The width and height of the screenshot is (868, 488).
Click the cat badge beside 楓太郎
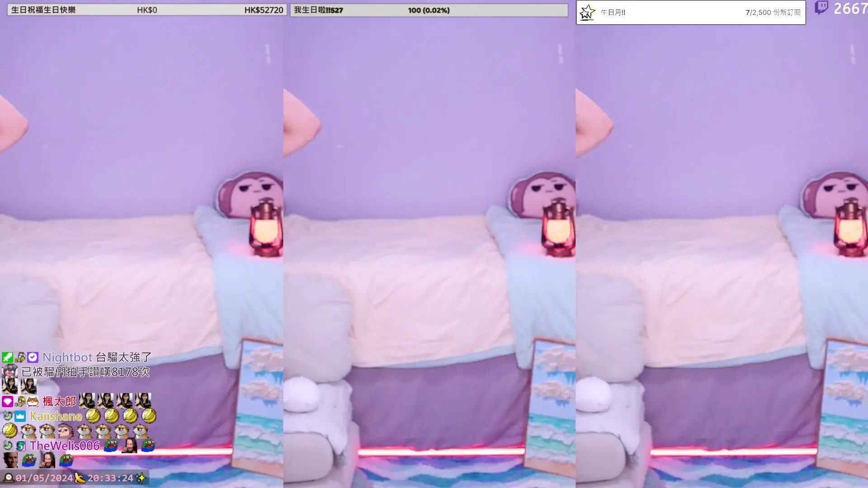(x=33, y=401)
